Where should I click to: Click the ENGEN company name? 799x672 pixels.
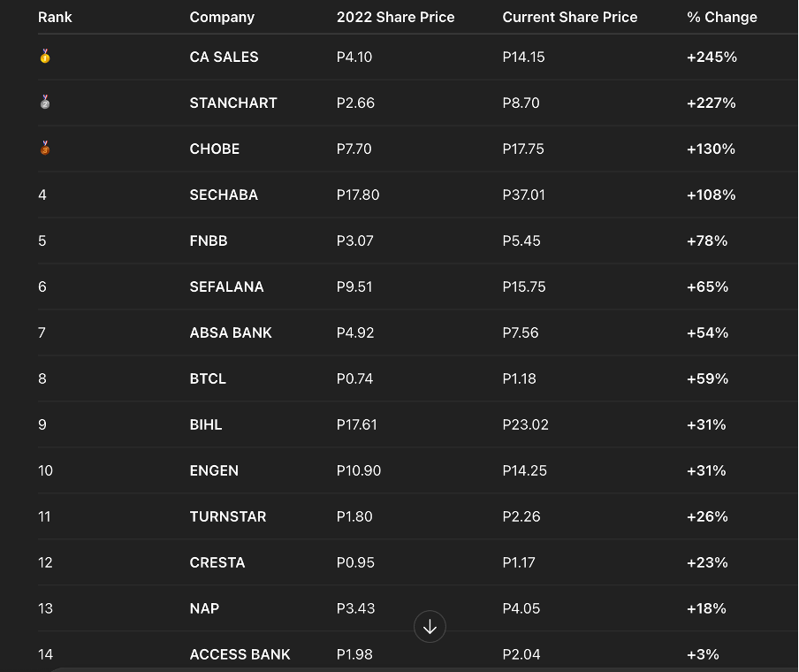click(214, 470)
